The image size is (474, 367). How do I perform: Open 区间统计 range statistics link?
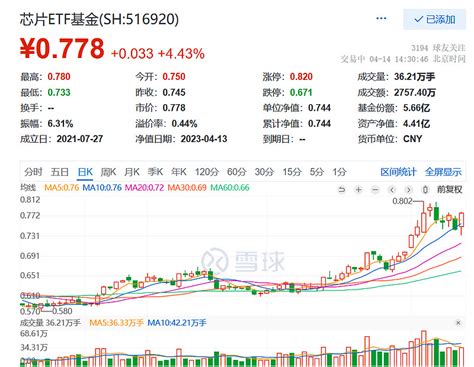(x=398, y=172)
